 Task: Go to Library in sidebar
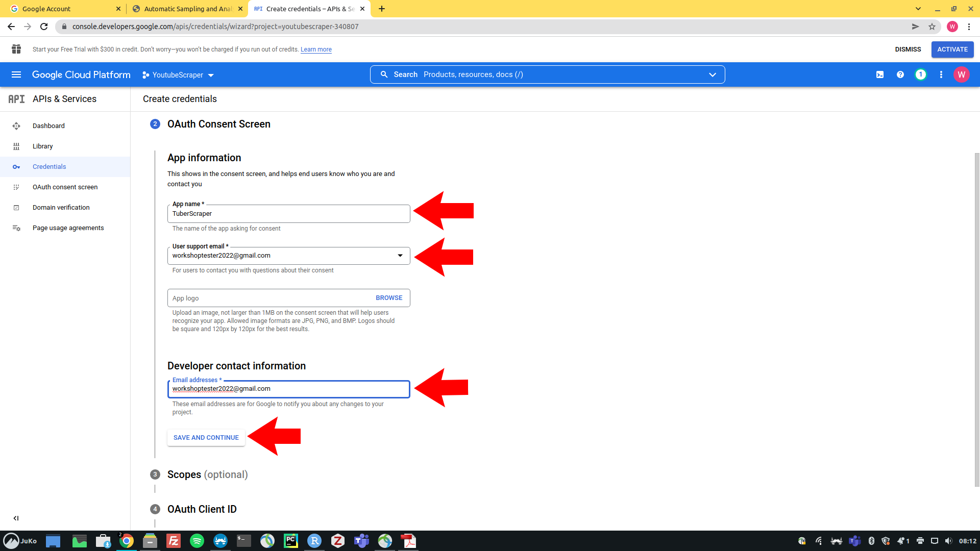tap(42, 146)
